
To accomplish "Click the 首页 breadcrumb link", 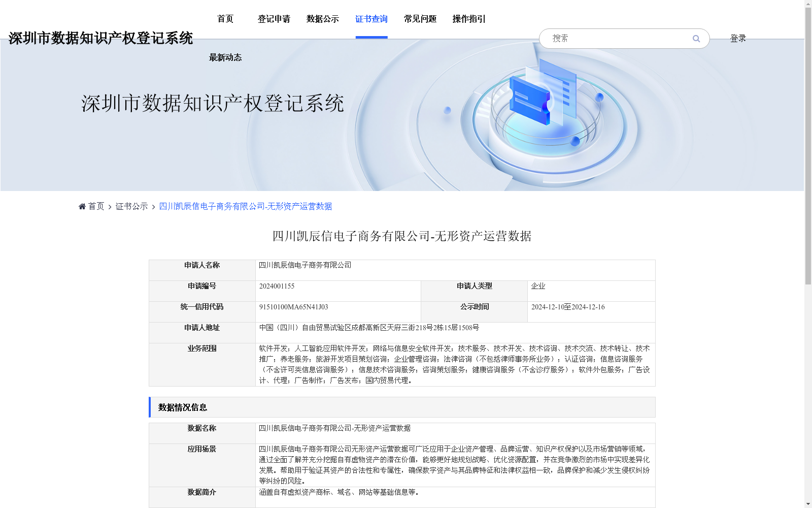I will pos(96,206).
